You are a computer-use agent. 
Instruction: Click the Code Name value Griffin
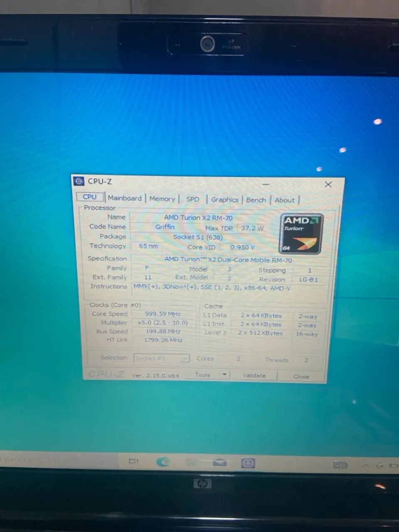[x=165, y=227]
